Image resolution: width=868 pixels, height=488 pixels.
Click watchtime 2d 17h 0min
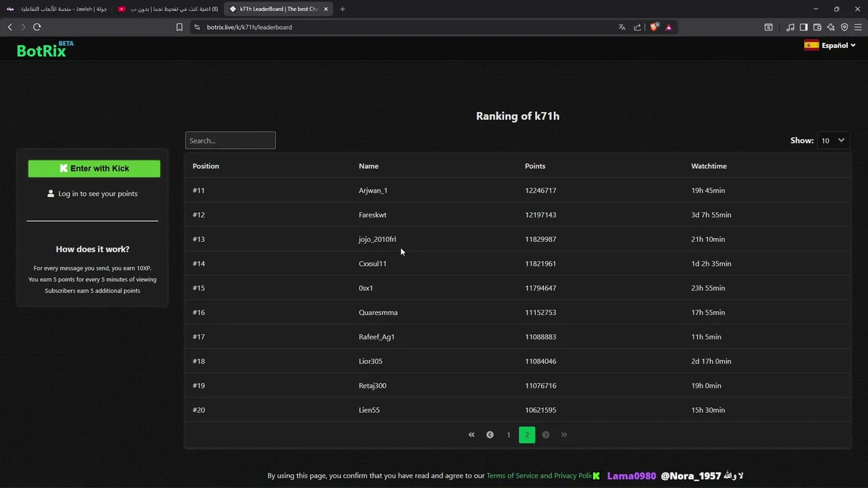pos(711,361)
